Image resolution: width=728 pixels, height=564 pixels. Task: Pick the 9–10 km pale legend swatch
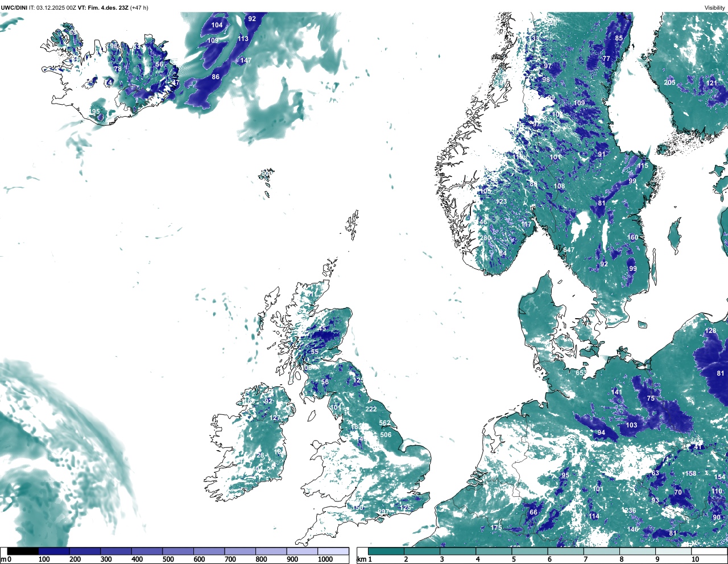[x=673, y=551]
